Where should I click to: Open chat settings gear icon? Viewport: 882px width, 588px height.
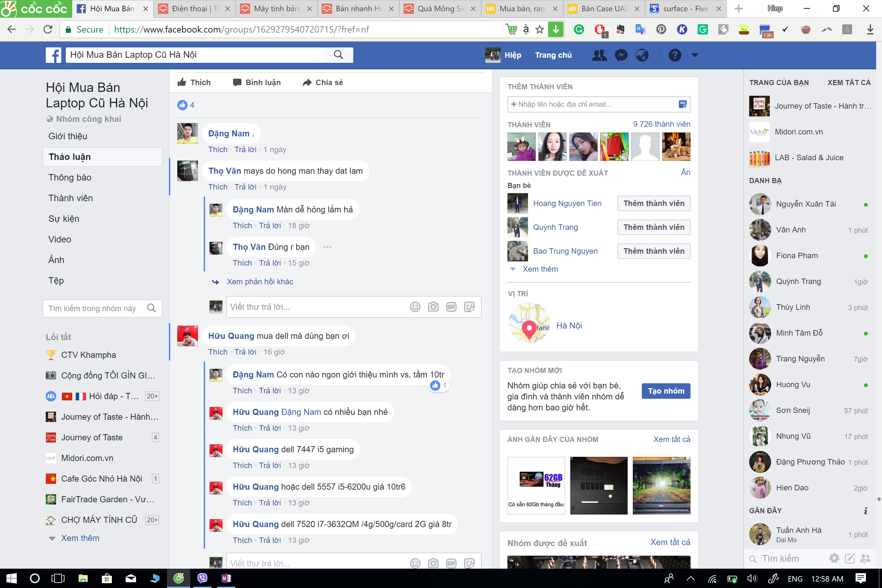834,558
